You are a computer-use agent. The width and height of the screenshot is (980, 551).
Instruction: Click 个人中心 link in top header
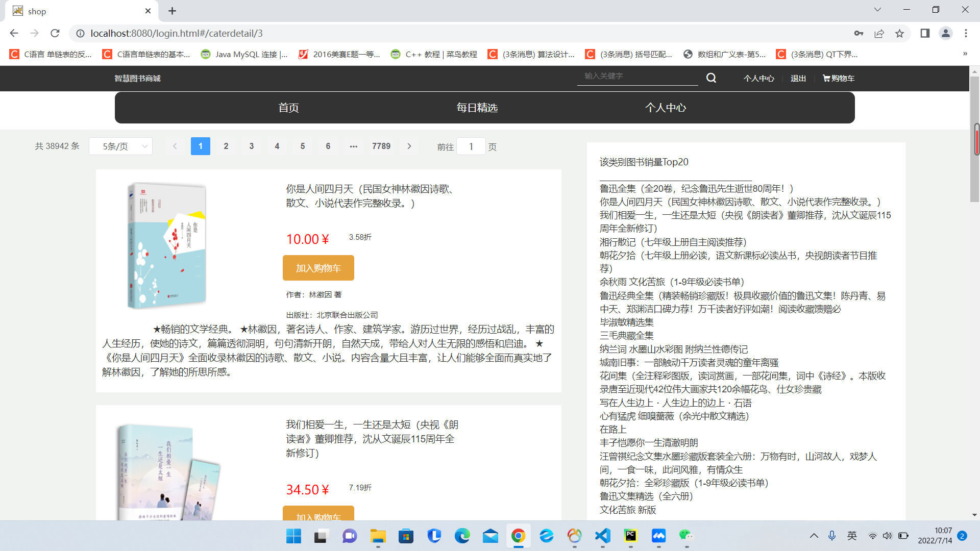758,79
